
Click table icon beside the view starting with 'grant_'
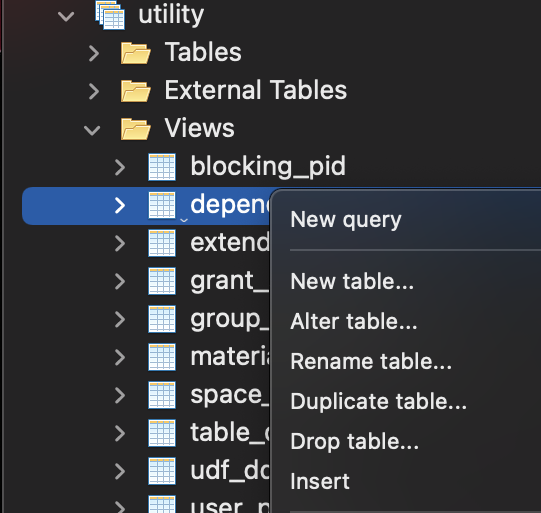tap(162, 281)
